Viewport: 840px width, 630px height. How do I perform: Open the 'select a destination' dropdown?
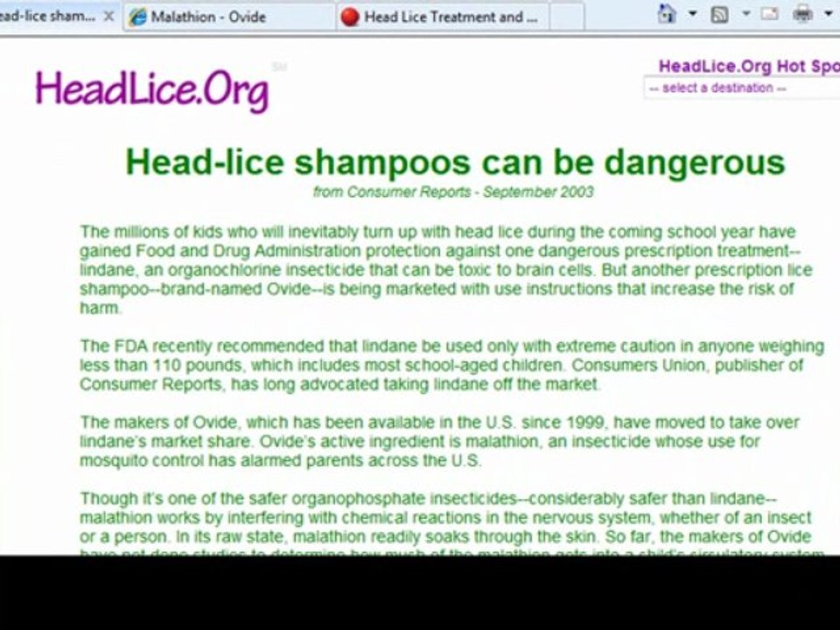coord(742,88)
